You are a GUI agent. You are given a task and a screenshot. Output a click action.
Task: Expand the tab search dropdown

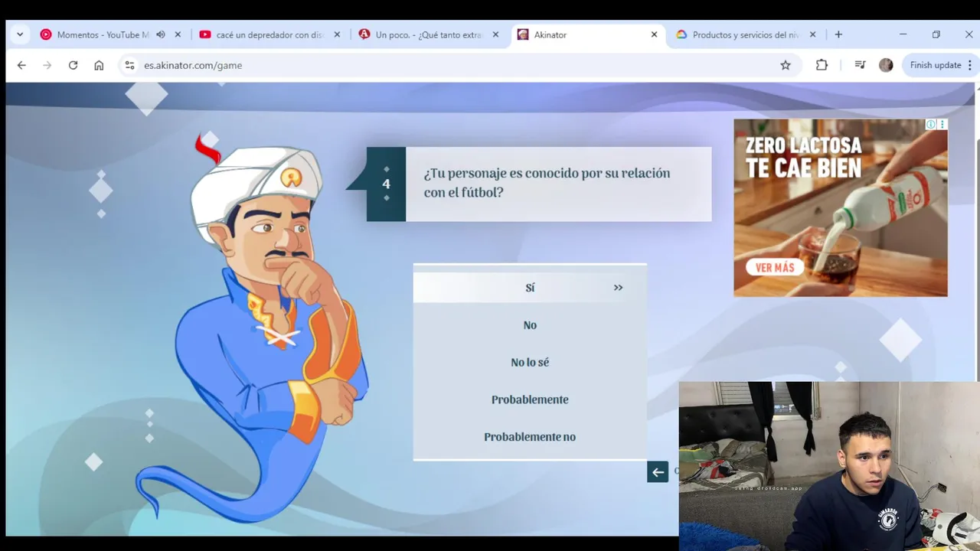pos(20,34)
